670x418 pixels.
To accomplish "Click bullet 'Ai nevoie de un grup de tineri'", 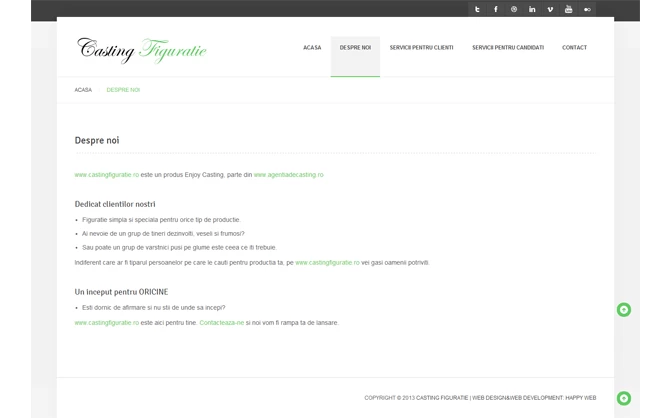I will pos(163,233).
